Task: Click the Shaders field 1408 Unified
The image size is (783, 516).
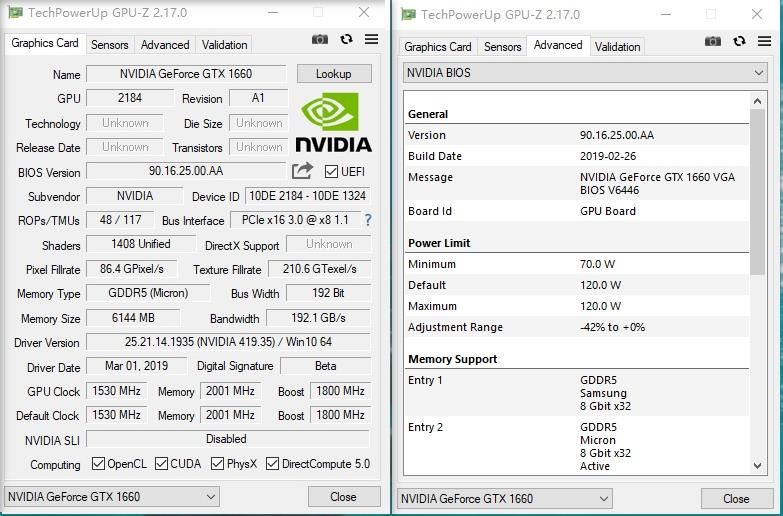Action: click(141, 244)
